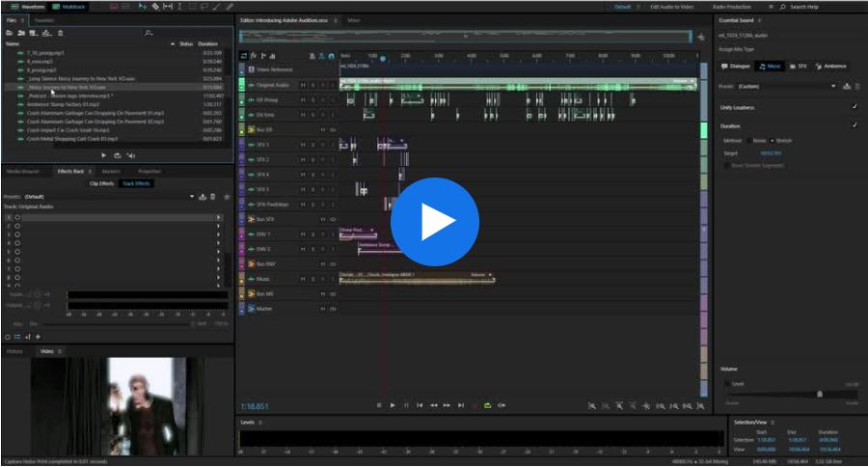Click the fx icon in multitrack toolbar
The height and width of the screenshot is (467, 868).
(x=254, y=56)
